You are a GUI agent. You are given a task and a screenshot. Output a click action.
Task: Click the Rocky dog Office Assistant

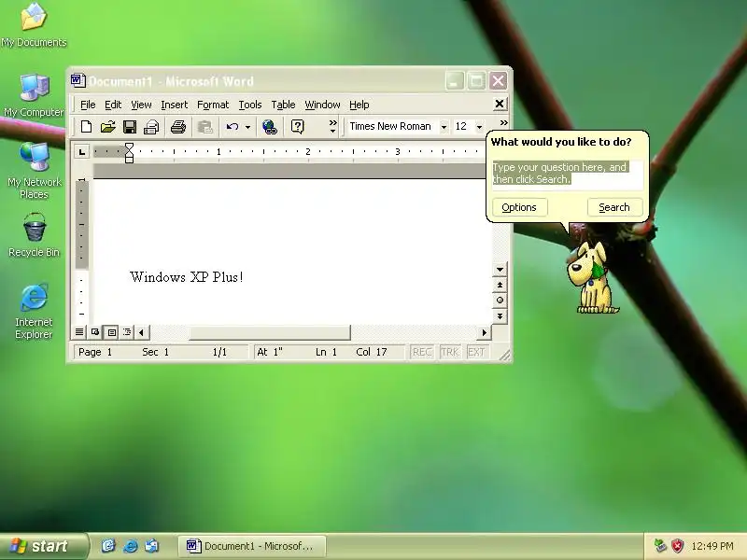(591, 277)
